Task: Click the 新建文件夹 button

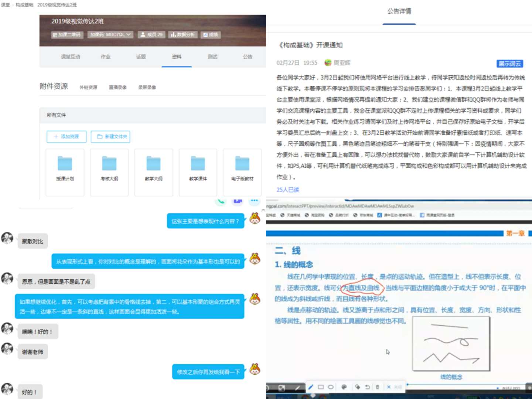Action: [x=110, y=137]
